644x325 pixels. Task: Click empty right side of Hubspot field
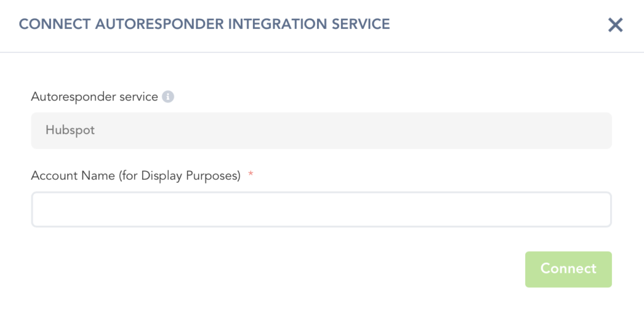[x=503, y=131]
